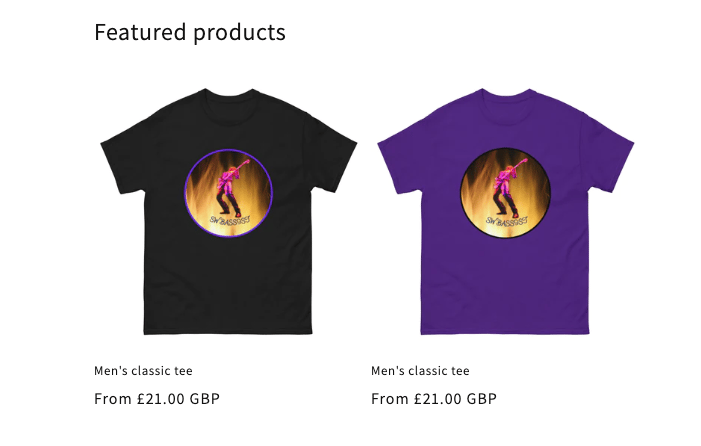Open the Men's classic tee link under purple shirt
701x446 pixels.
(x=420, y=371)
